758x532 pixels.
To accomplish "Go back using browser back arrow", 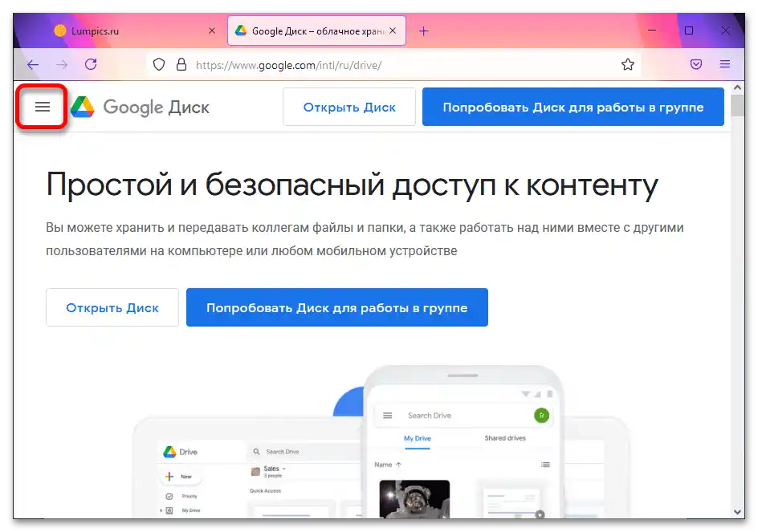I will coord(33,64).
